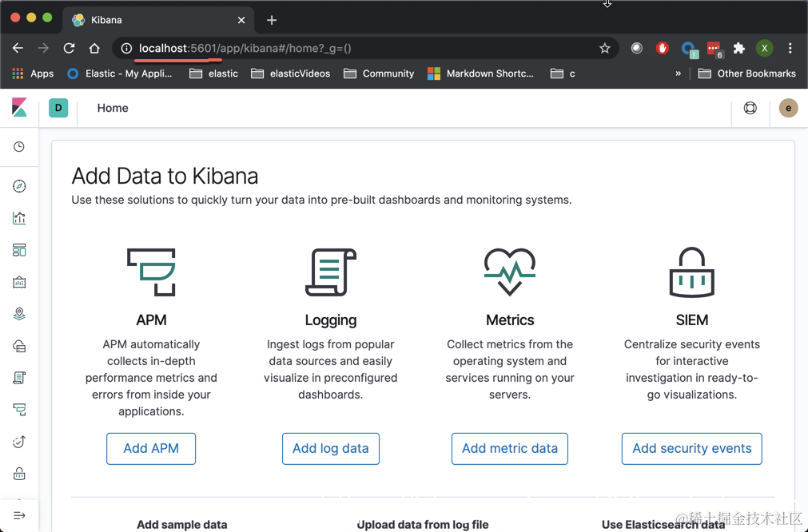This screenshot has width=808, height=532.
Task: Open the D space selector
Action: click(x=58, y=108)
